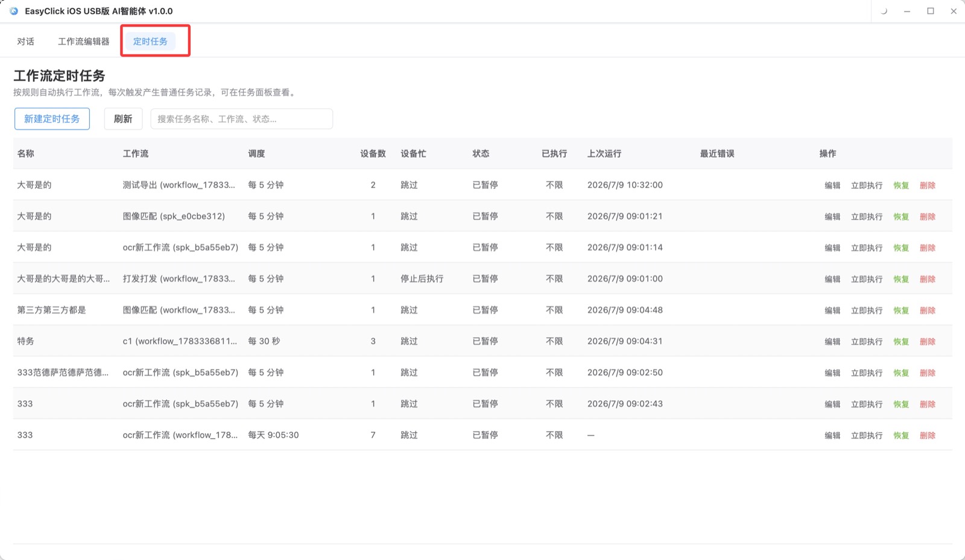Resume the task last run 09:02:43
This screenshot has width=965, height=560.
pyautogui.click(x=901, y=404)
